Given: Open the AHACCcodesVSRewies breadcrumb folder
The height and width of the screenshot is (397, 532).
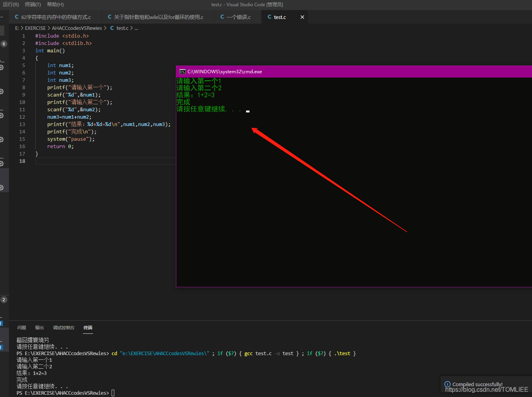Looking at the screenshot, I should [77, 28].
